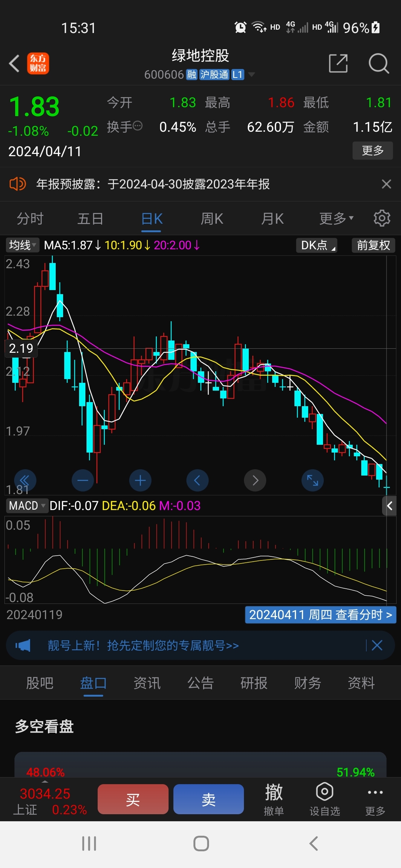Switch to 五日 chart tab
The image size is (401, 868).
tap(90, 219)
